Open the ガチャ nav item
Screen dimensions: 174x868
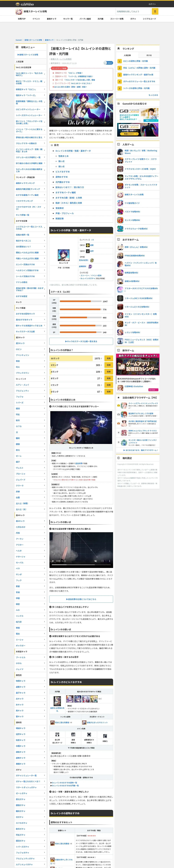pos(133,19)
